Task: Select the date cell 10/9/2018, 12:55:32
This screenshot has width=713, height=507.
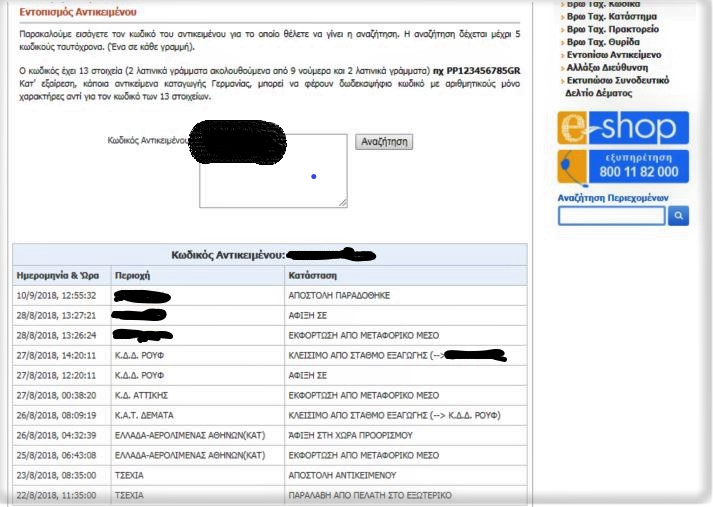Action: (x=56, y=296)
